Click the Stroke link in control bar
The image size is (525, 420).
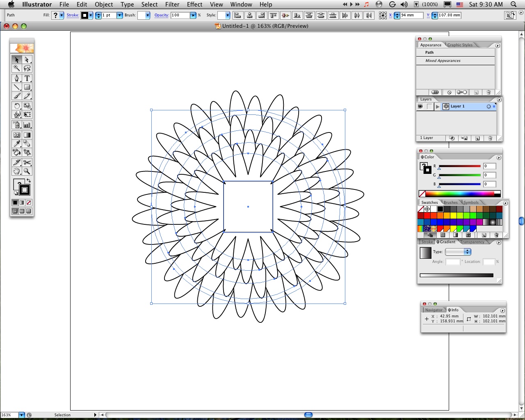coord(73,15)
